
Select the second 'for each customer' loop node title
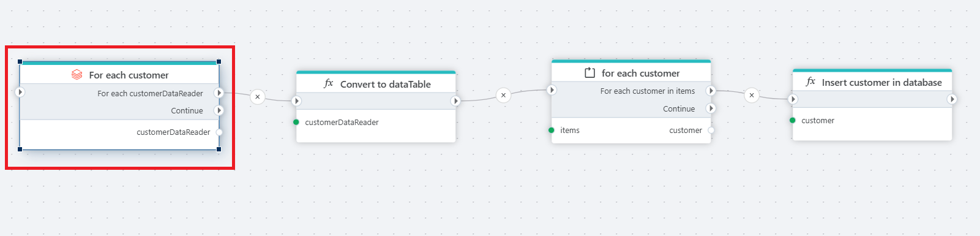641,73
